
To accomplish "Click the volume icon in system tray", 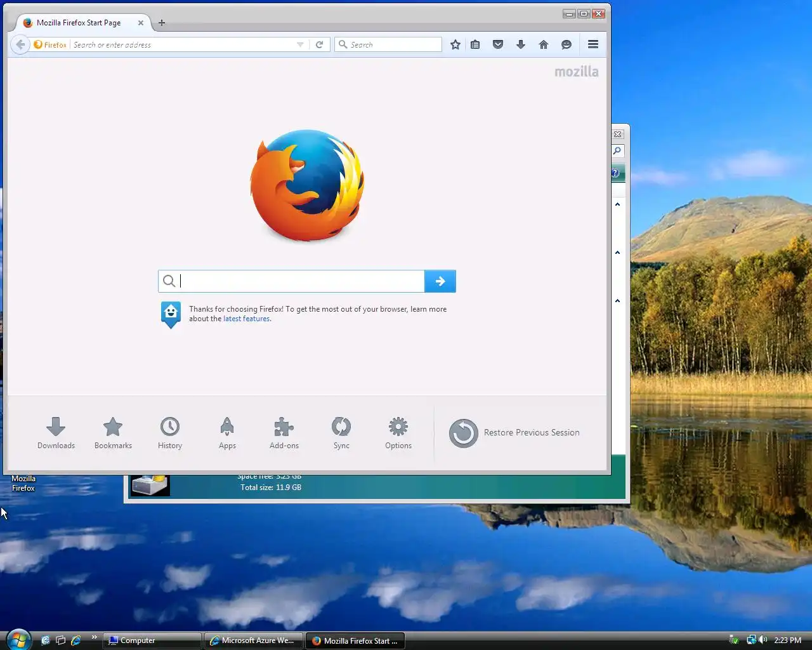I will pyautogui.click(x=763, y=640).
